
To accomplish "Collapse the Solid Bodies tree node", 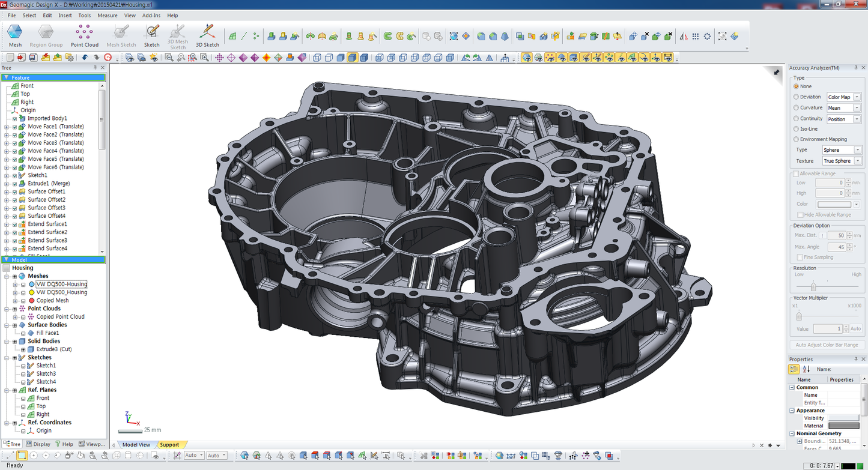I will (6, 341).
